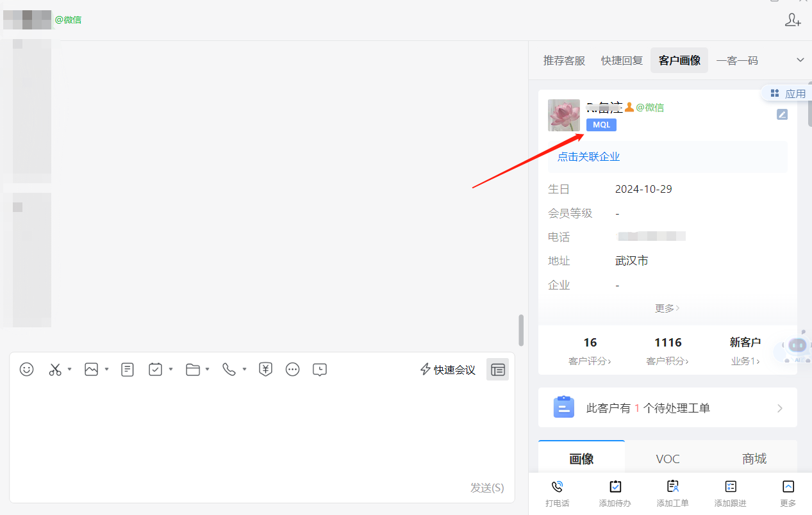Open the pending work order notice card
The width and height of the screenshot is (812, 515).
[667, 408]
